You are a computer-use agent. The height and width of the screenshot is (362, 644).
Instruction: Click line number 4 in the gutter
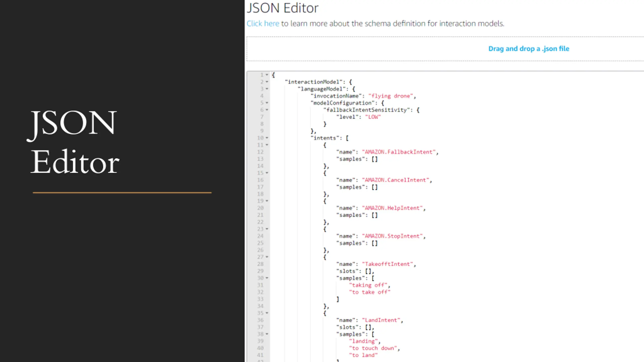click(262, 96)
